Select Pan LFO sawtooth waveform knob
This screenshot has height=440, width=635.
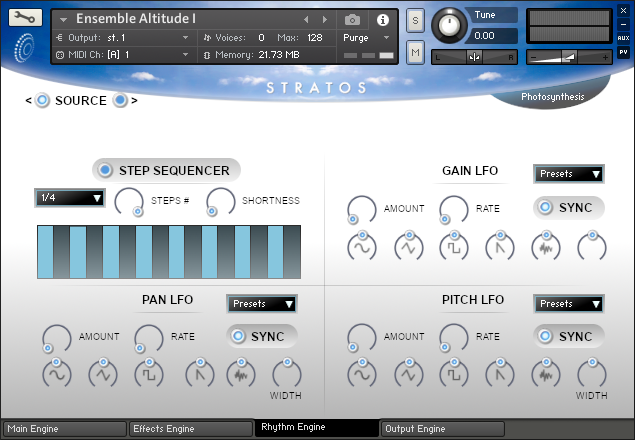click(200, 373)
